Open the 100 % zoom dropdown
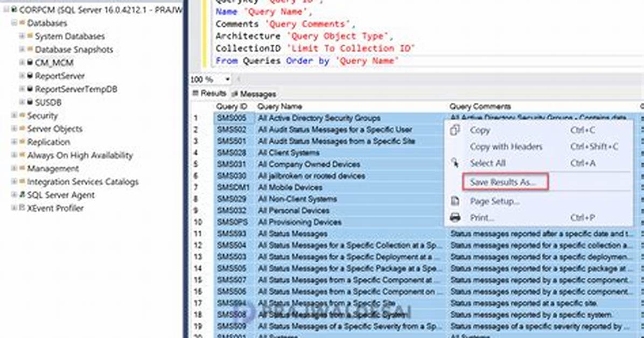The width and height of the screenshot is (644, 338). tap(228, 79)
